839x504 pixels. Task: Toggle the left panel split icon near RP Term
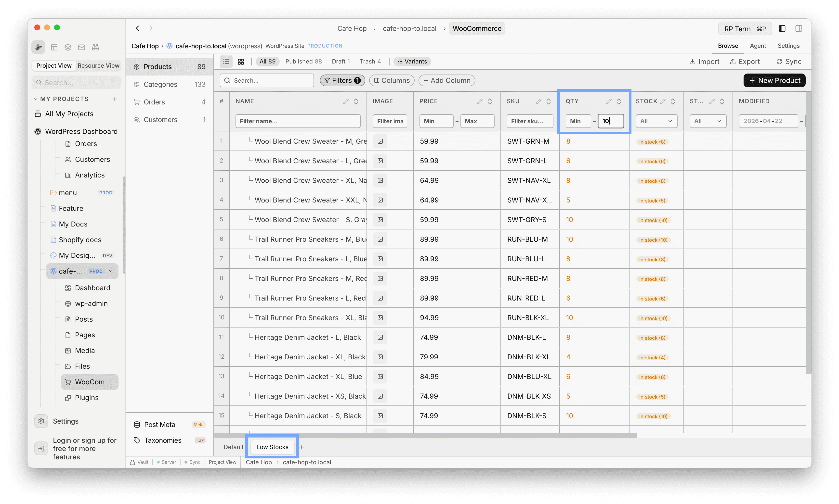click(782, 28)
